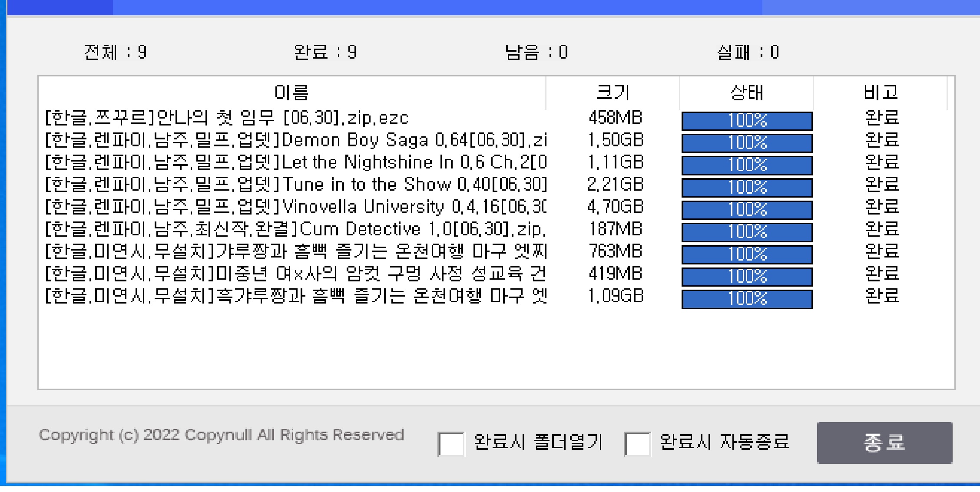Image resolution: width=980 pixels, height=492 pixels.
Task: Click the progress bar of the 458MB file
Action: [x=747, y=121]
